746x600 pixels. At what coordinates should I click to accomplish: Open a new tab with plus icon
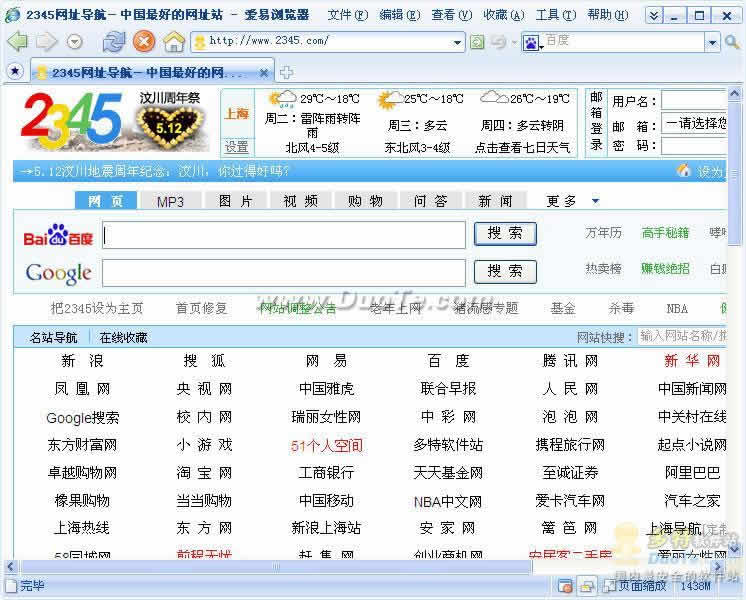pos(286,72)
